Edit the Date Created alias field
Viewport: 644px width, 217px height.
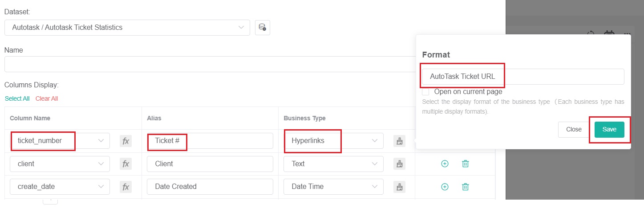tap(210, 186)
